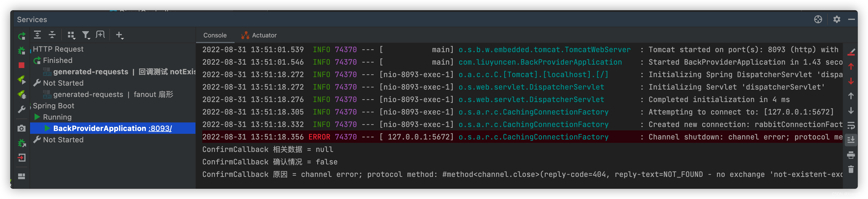Expand all nodes in Services tree toolbar
Viewport: 868px width, 199px height.
tap(37, 35)
